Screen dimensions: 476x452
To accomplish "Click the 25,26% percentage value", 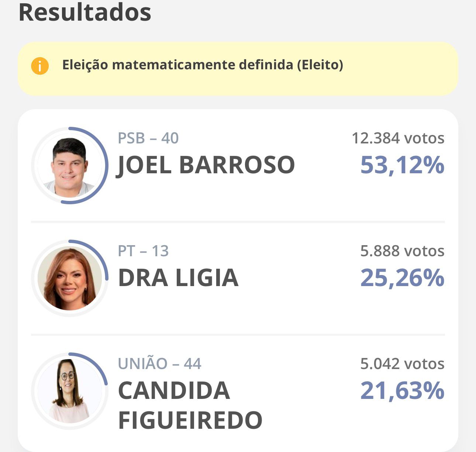I will pyautogui.click(x=402, y=278).
